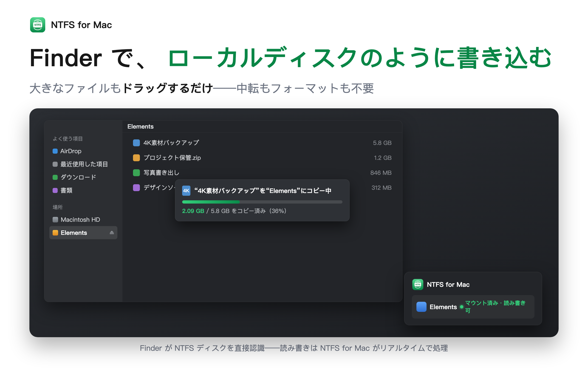588x368 pixels.
Task: Click the Elements window title
Action: 140,126
